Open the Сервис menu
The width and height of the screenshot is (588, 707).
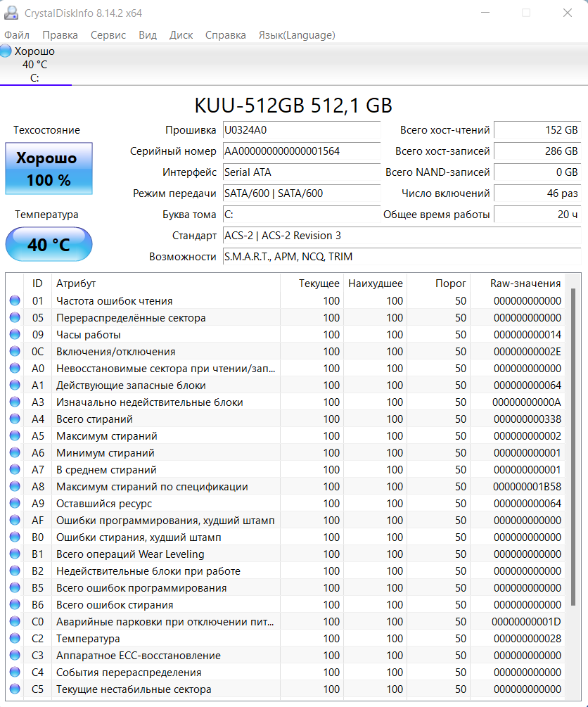click(x=108, y=35)
